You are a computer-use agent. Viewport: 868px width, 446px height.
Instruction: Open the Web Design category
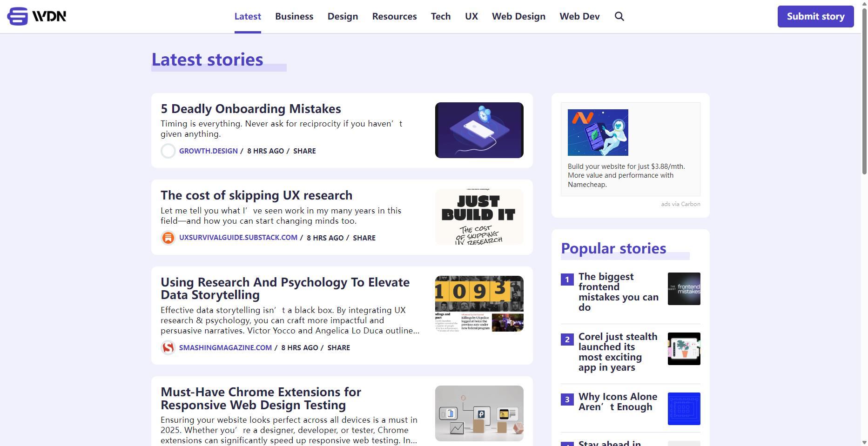coord(518,16)
